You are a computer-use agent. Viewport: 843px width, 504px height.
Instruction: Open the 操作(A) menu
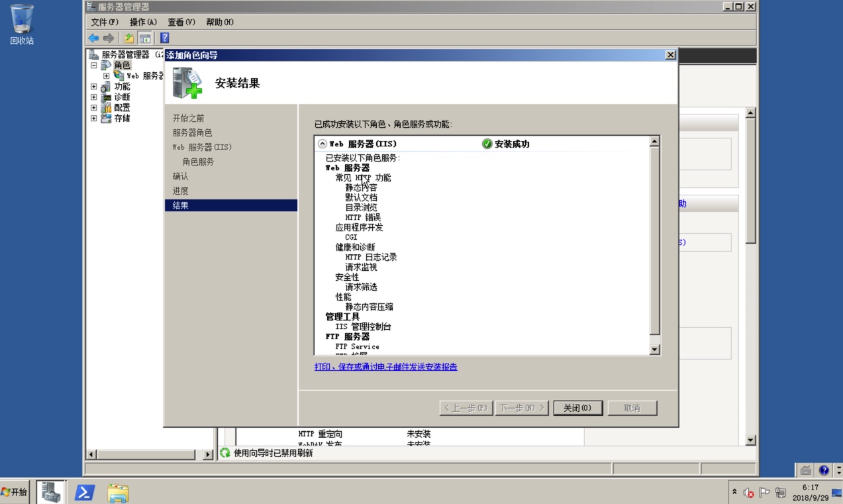coord(143,22)
